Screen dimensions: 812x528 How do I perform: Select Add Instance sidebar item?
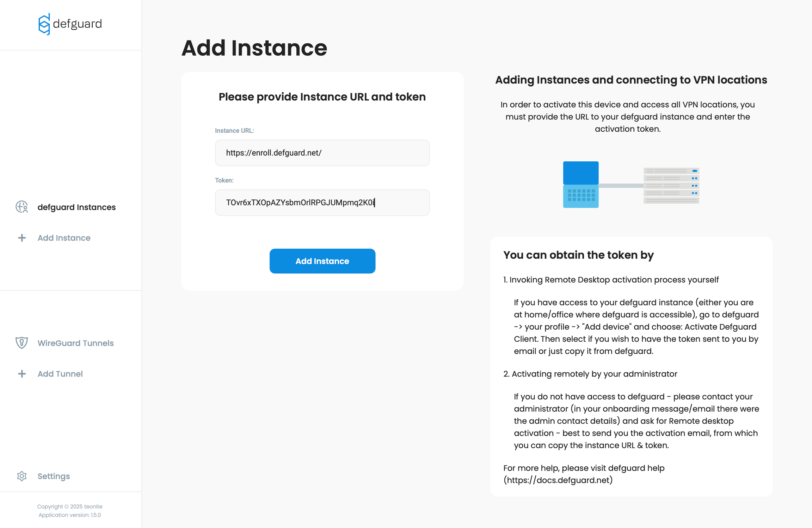tap(64, 238)
